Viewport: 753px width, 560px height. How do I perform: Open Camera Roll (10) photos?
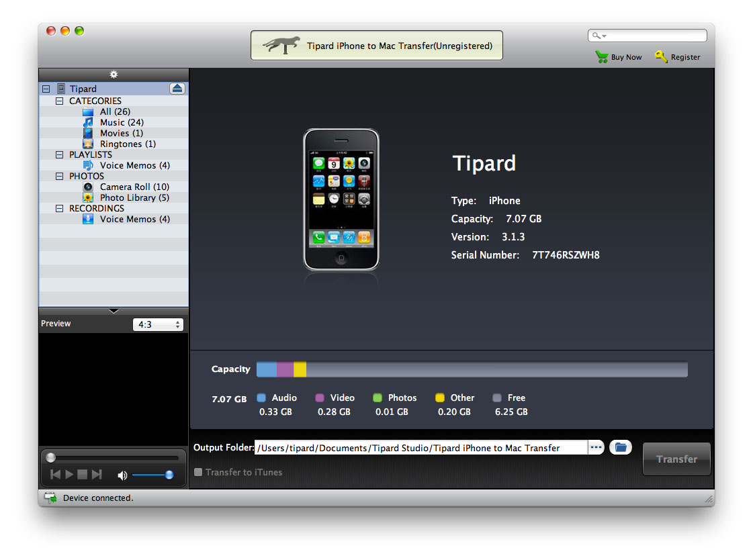134,187
